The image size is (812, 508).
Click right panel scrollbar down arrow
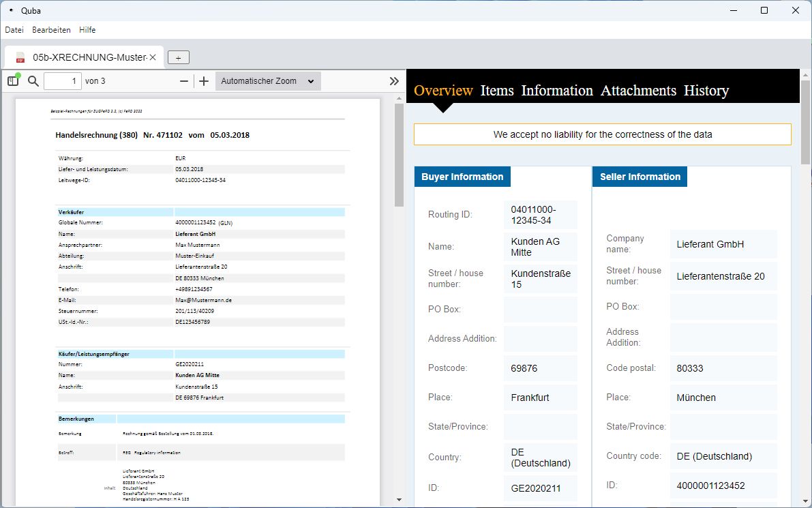(806, 501)
